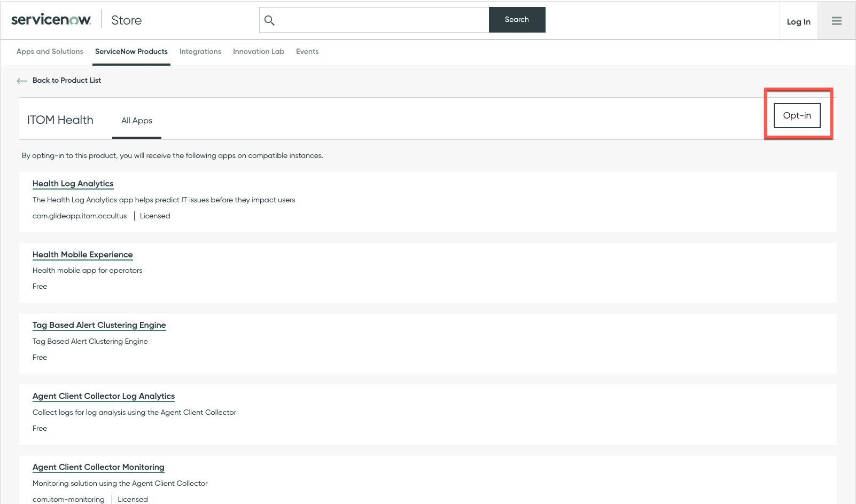The width and height of the screenshot is (856, 504).
Task: Open the Apps and Solutions tab
Action: tap(50, 52)
